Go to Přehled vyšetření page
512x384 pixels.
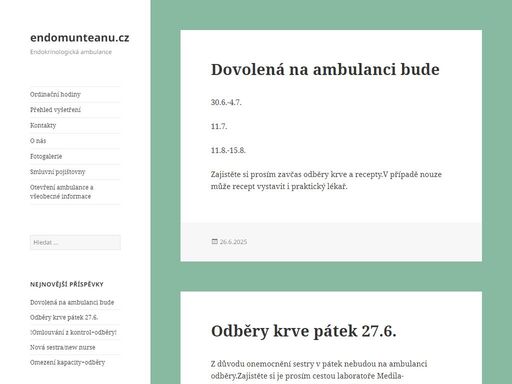(x=55, y=110)
